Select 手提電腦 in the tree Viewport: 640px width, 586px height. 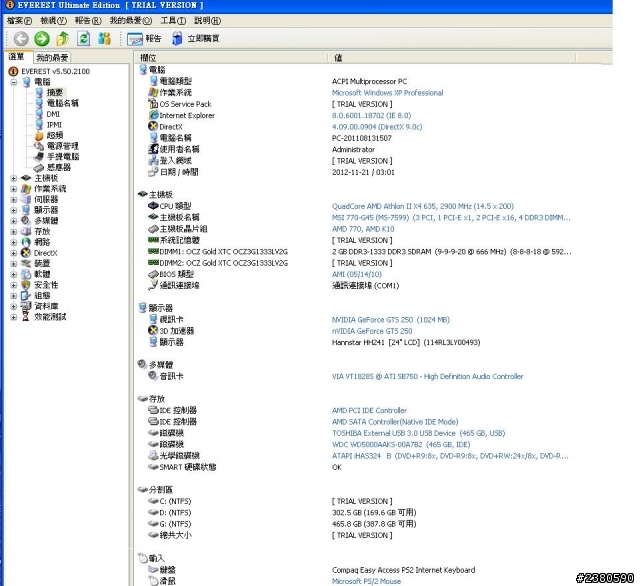tap(63, 156)
